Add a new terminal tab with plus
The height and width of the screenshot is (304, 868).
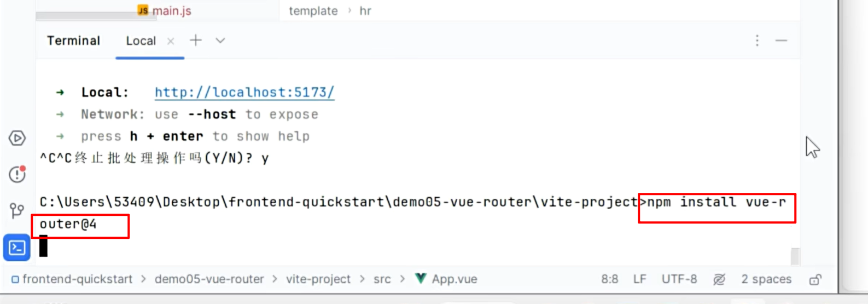196,41
